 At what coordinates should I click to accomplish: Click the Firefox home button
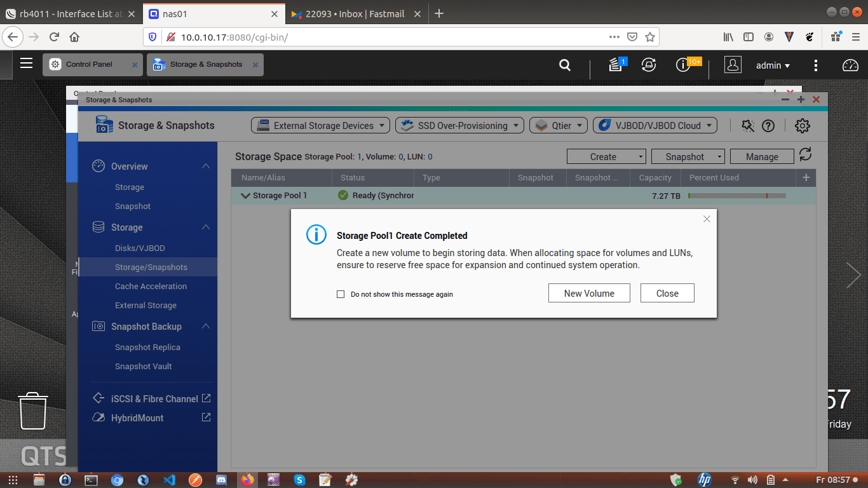click(74, 37)
